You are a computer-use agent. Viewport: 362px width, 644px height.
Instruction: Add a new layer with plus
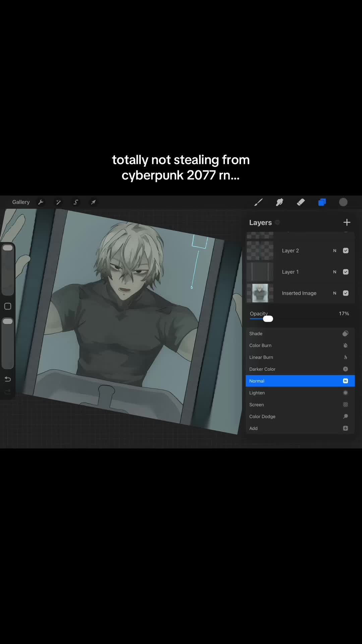click(x=347, y=222)
